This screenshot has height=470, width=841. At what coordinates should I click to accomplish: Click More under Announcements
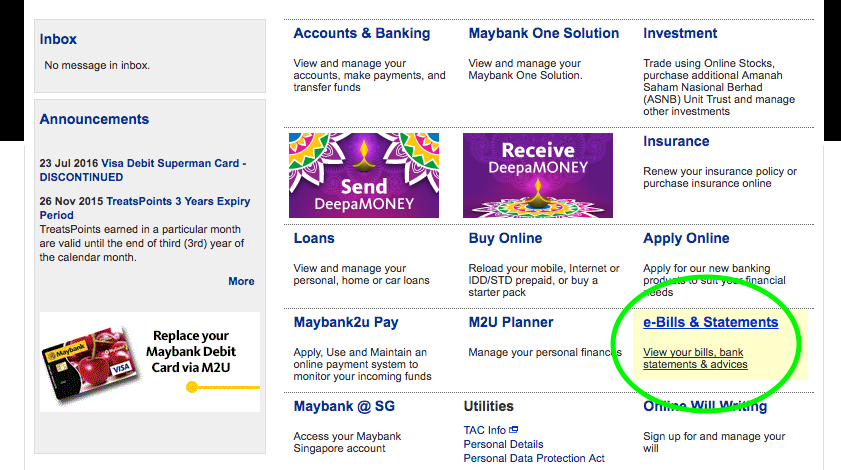pyautogui.click(x=241, y=281)
